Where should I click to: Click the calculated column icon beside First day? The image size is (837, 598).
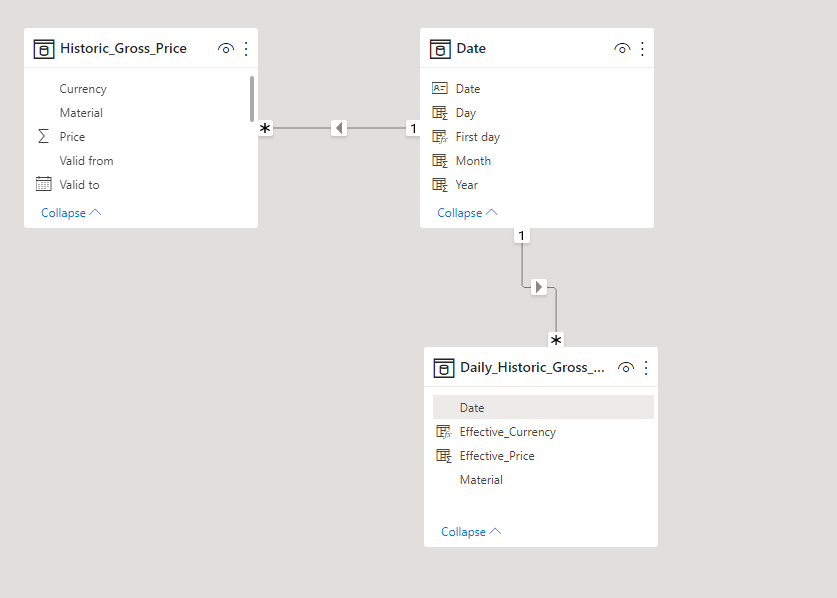[440, 137]
